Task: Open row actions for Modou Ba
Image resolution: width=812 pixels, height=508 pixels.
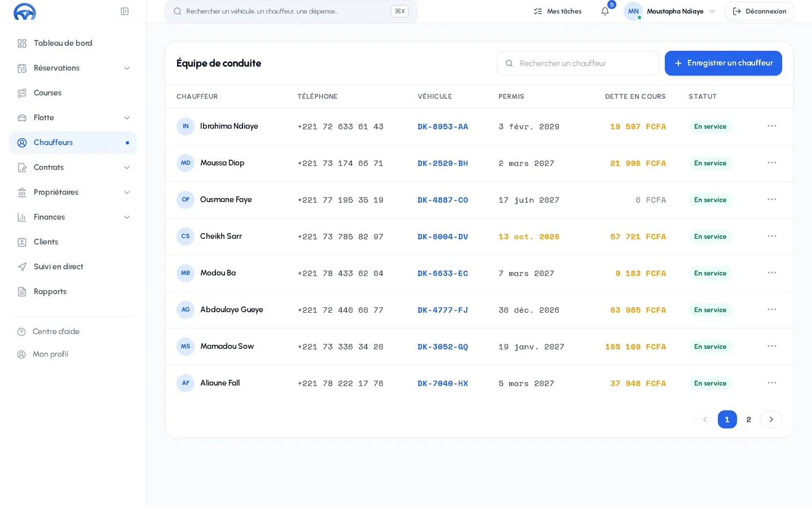Action: tap(772, 273)
